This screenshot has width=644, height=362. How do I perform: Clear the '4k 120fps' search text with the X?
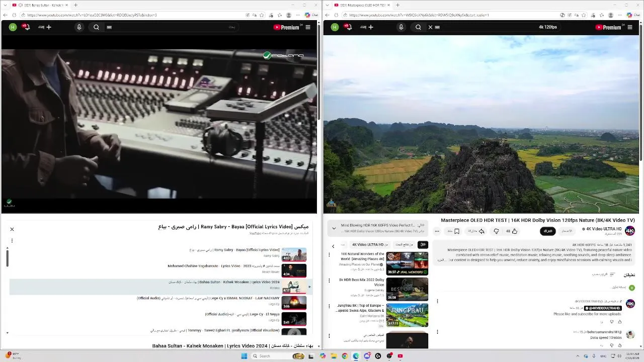click(x=430, y=27)
